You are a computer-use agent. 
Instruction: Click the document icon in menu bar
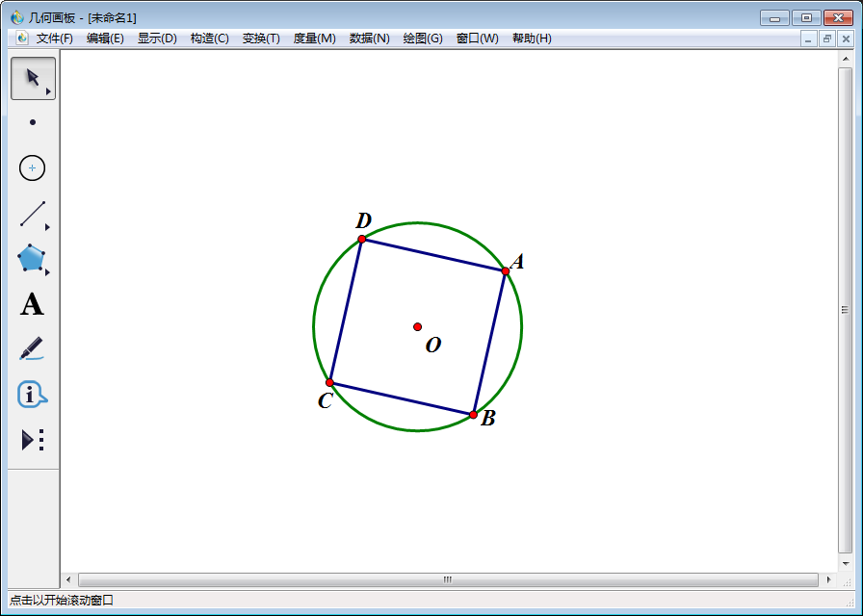click(x=22, y=38)
